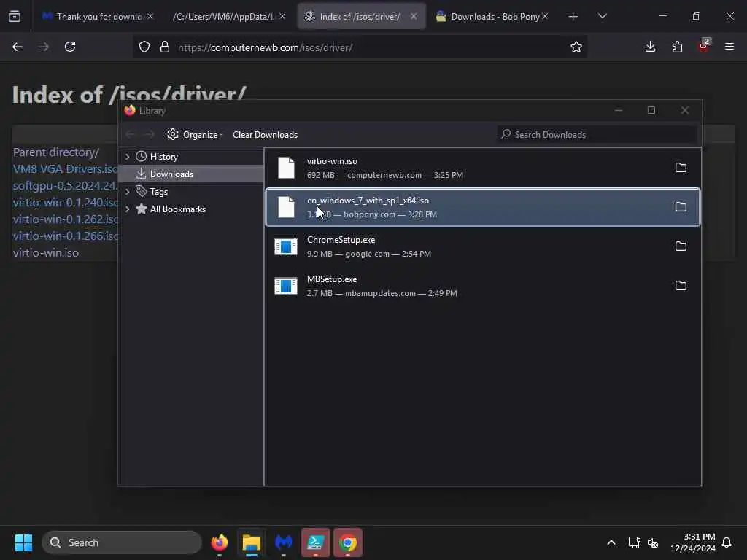Select Tags in Library sidebar
Viewport: 747px width, 560px height.
coord(158,192)
